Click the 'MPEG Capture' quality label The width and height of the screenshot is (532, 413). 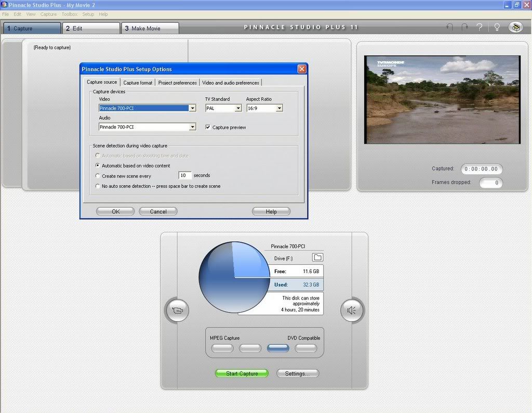point(224,338)
